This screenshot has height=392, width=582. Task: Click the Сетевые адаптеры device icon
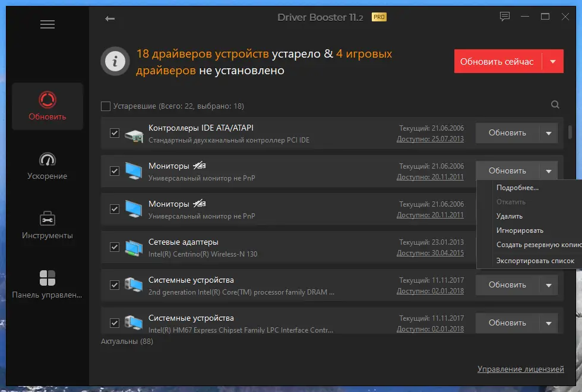pyautogui.click(x=134, y=248)
